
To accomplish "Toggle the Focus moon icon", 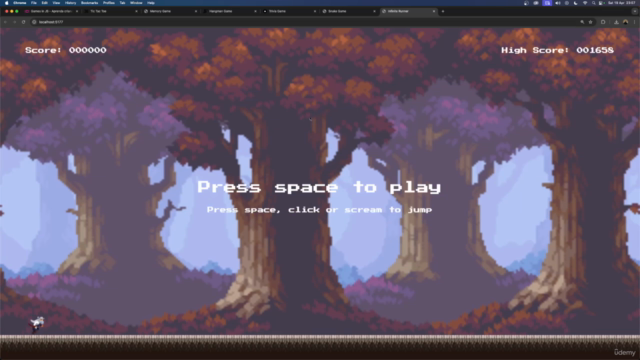I will [576, 3].
